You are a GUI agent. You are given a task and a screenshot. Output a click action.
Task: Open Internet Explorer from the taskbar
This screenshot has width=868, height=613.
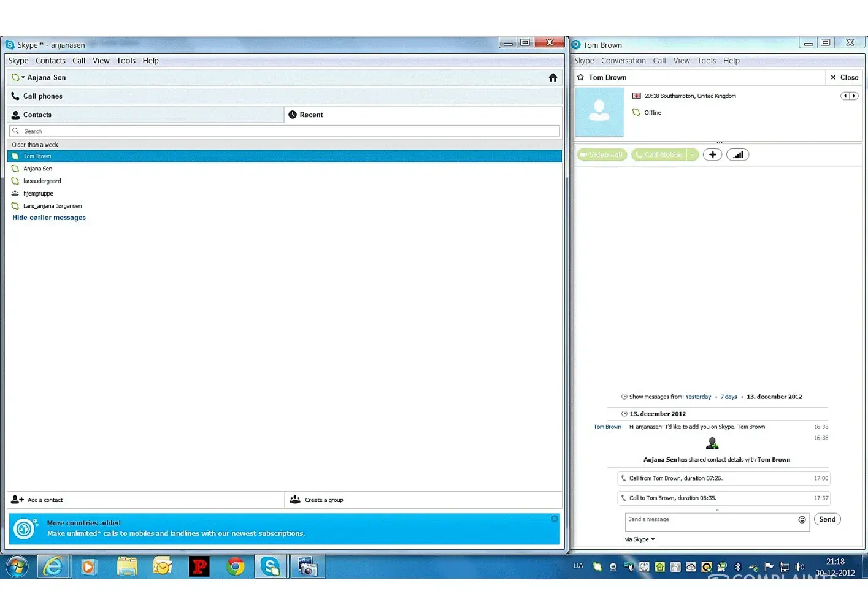(54, 567)
